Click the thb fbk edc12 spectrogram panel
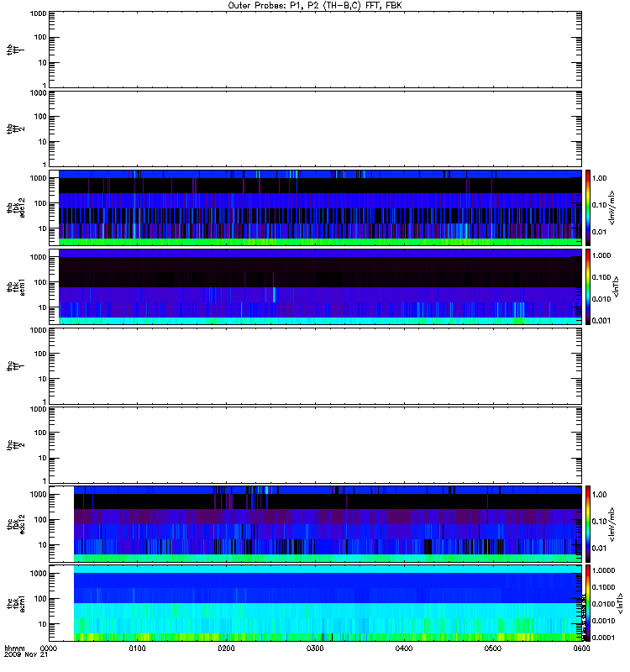This screenshot has height=672, width=630. point(316,207)
